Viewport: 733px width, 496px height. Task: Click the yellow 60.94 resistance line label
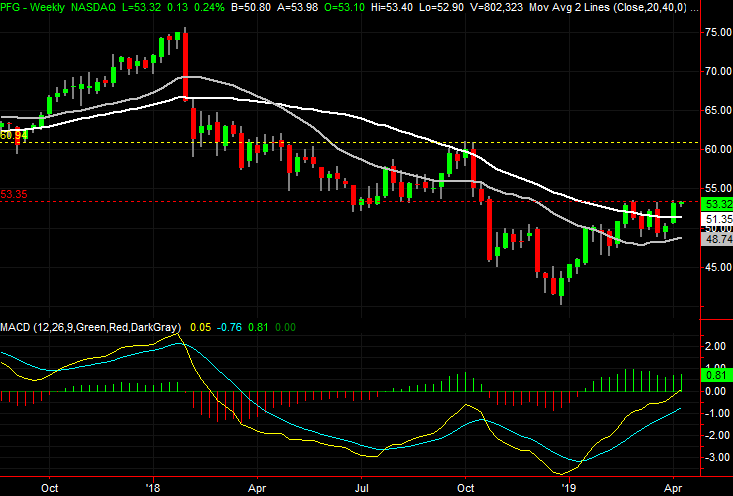click(14, 136)
